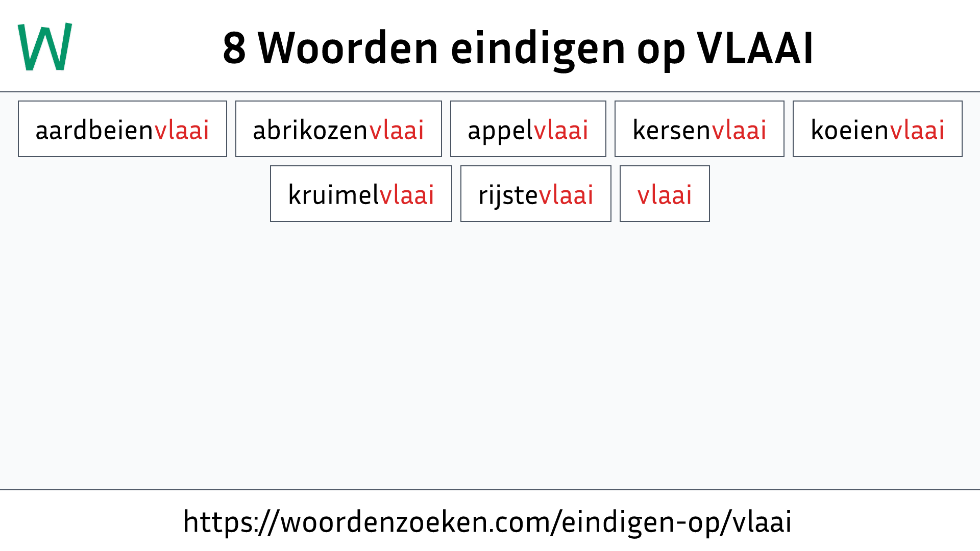Screen dimensions: 980x551
Task: Select the rijstevlaai word box
Action: coord(535,194)
